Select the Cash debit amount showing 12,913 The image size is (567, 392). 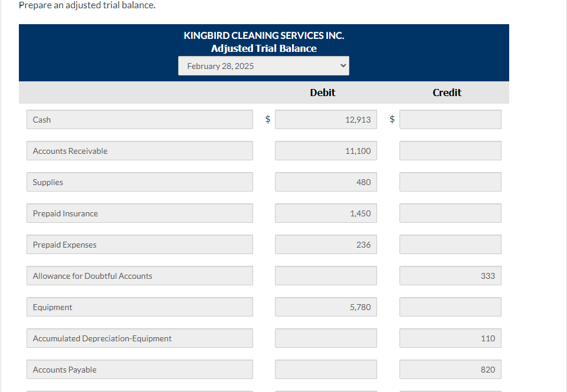click(x=325, y=119)
